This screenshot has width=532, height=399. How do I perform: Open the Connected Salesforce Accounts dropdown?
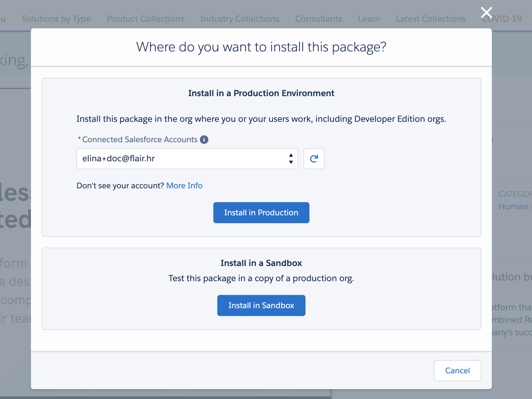[x=187, y=159]
